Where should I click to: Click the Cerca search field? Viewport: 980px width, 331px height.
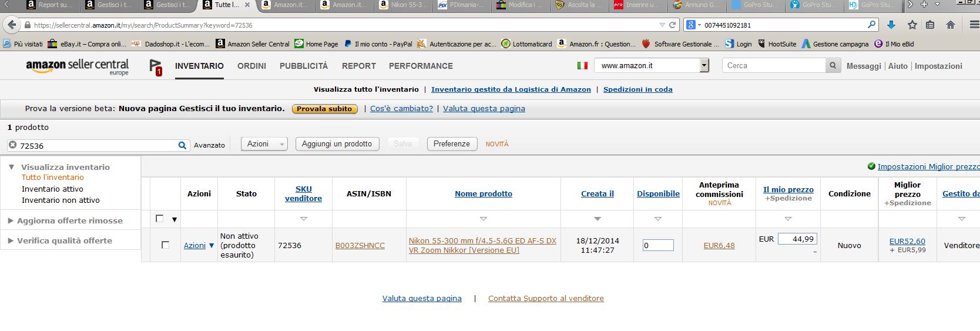[x=774, y=65]
